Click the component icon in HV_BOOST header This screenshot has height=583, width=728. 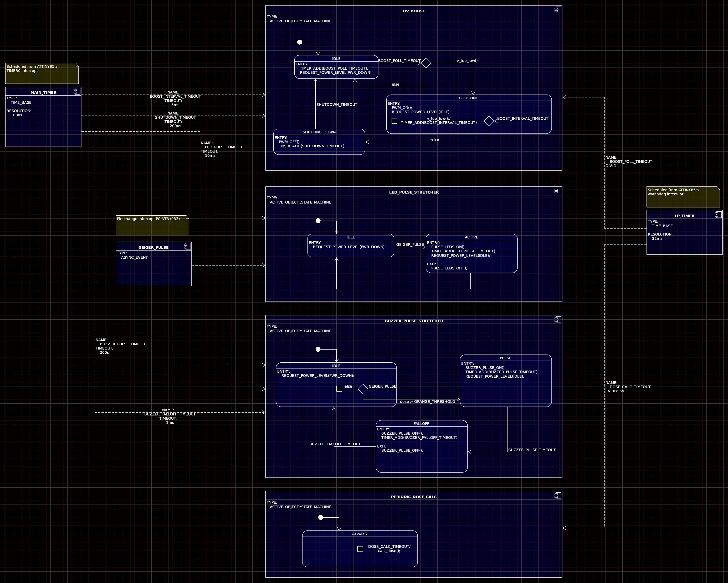558,10
